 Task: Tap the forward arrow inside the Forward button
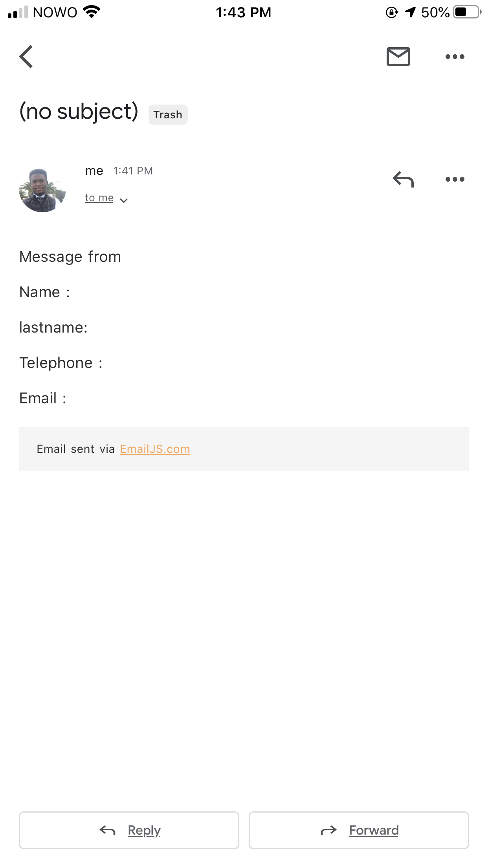[328, 830]
